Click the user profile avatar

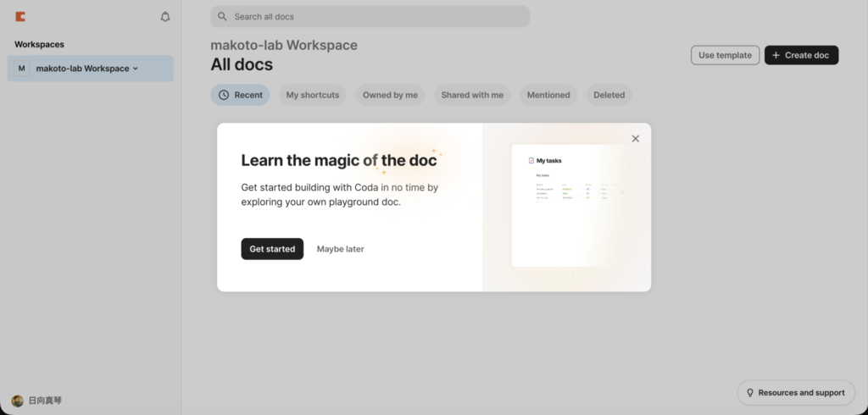pyautogui.click(x=17, y=401)
